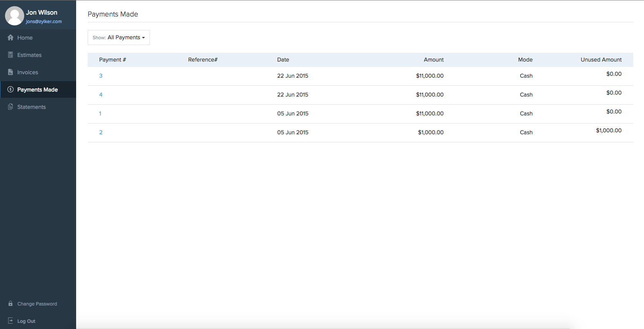Click the Mode column header

point(525,60)
